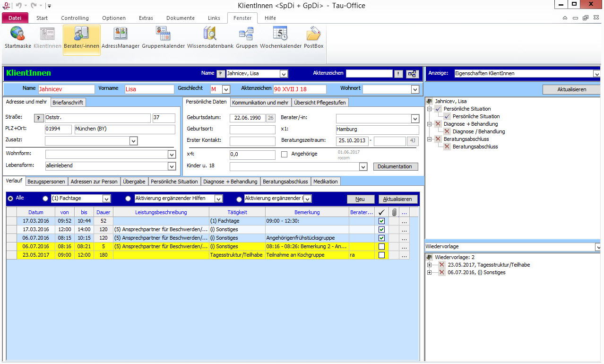Image resolution: width=604 pixels, height=364 pixels.
Task: Open the AdressManager icon
Action: (120, 38)
